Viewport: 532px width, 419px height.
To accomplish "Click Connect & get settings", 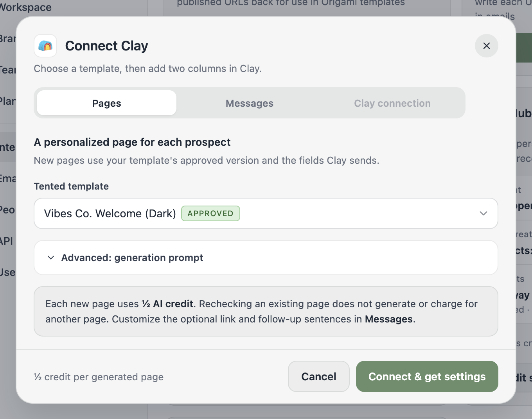I will coord(427,376).
